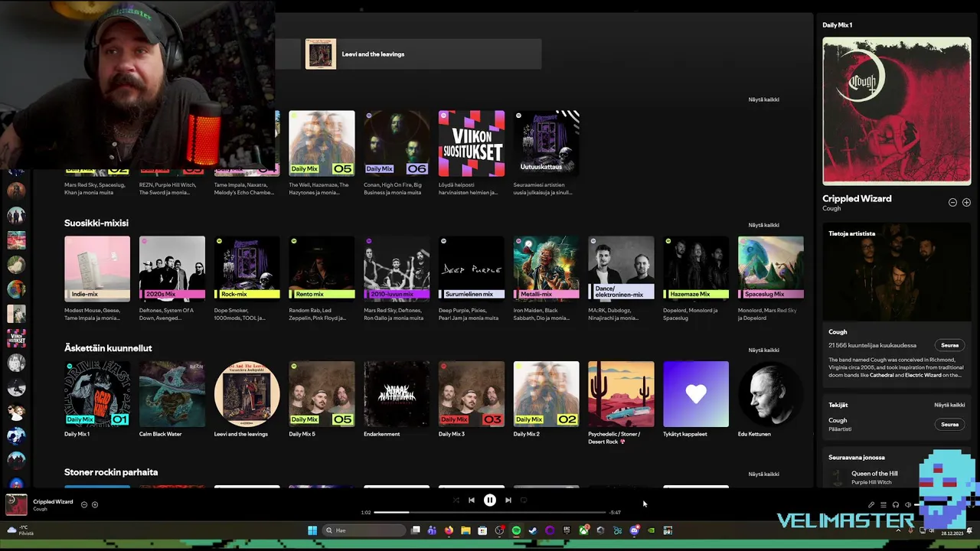Open Queen of the Hill in queue
This screenshot has width=980, height=551.
click(x=874, y=474)
